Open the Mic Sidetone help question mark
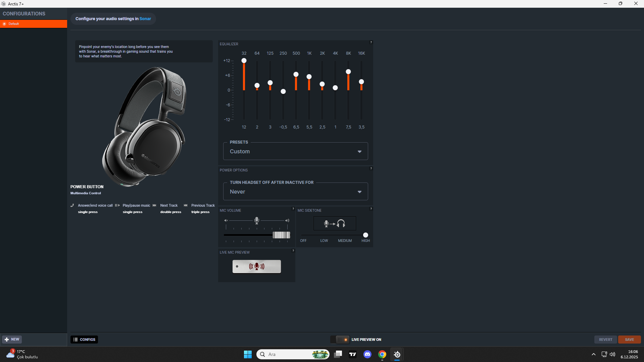Image resolution: width=644 pixels, height=362 pixels. pyautogui.click(x=371, y=209)
